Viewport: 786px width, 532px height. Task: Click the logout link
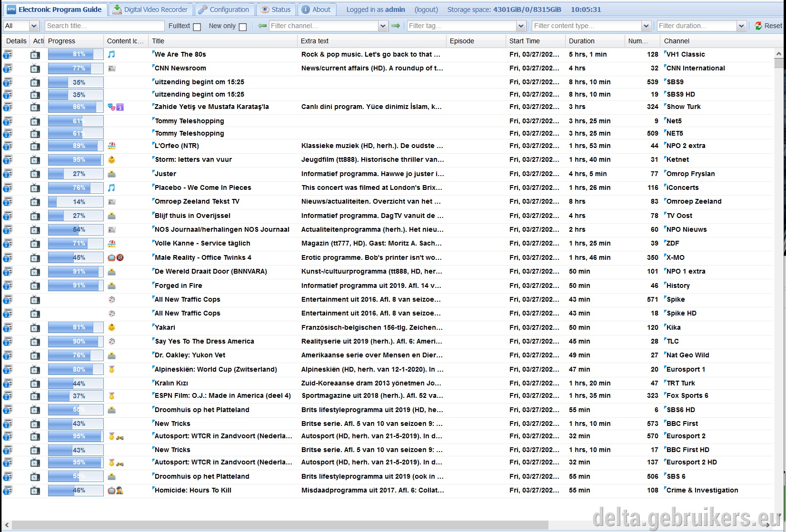click(426, 10)
